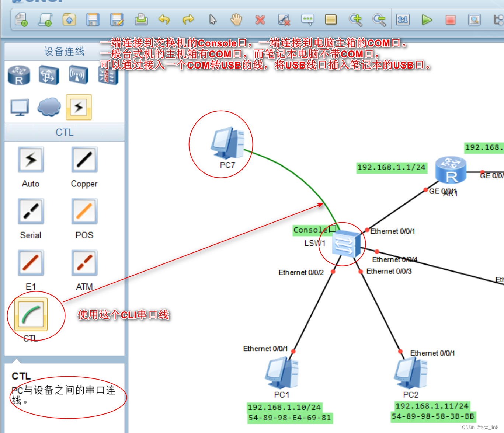Reset the view with the 1:1 icon

tap(403, 19)
